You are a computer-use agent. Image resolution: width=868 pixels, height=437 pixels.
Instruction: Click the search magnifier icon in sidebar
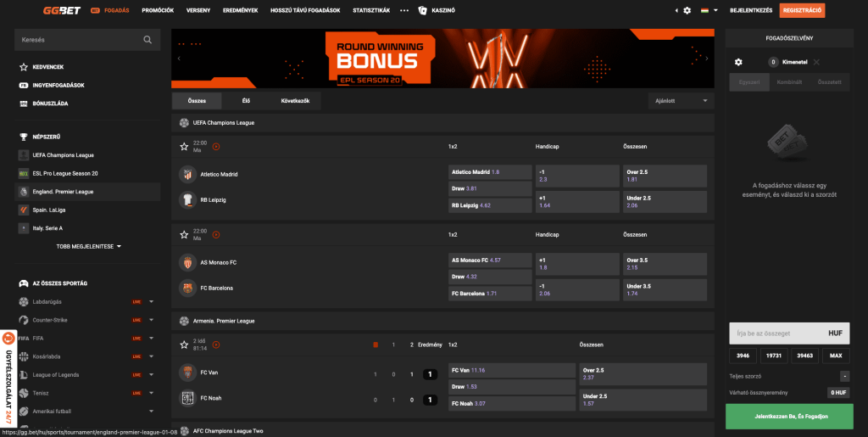point(147,40)
